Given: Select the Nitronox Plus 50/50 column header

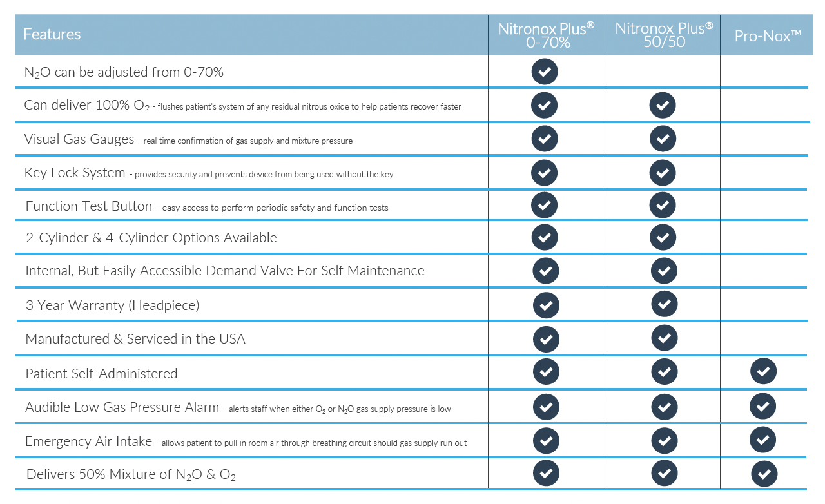Looking at the screenshot, I should click(x=664, y=35).
